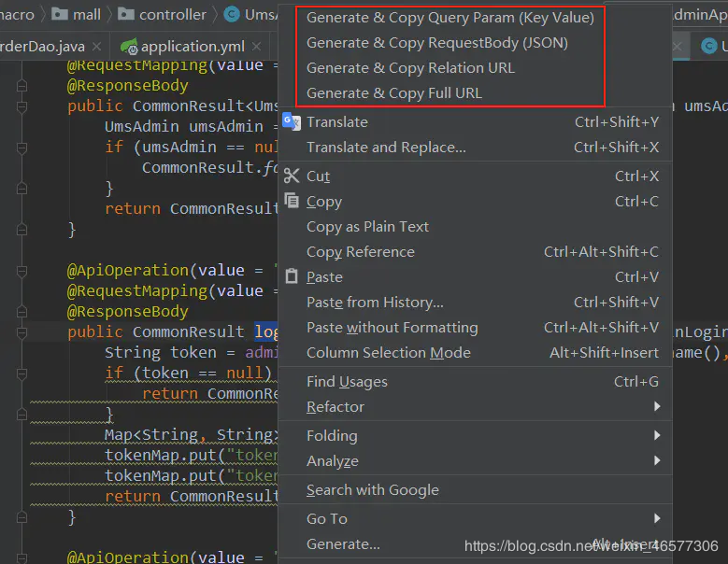Viewport: 728px width, 564px height.
Task: Toggle Column Selection Mode
Action: (476, 353)
